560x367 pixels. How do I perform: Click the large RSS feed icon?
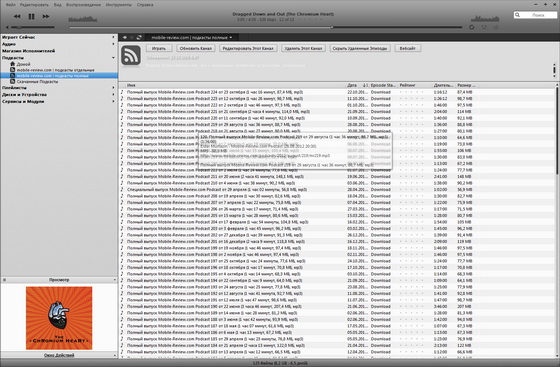click(x=131, y=55)
